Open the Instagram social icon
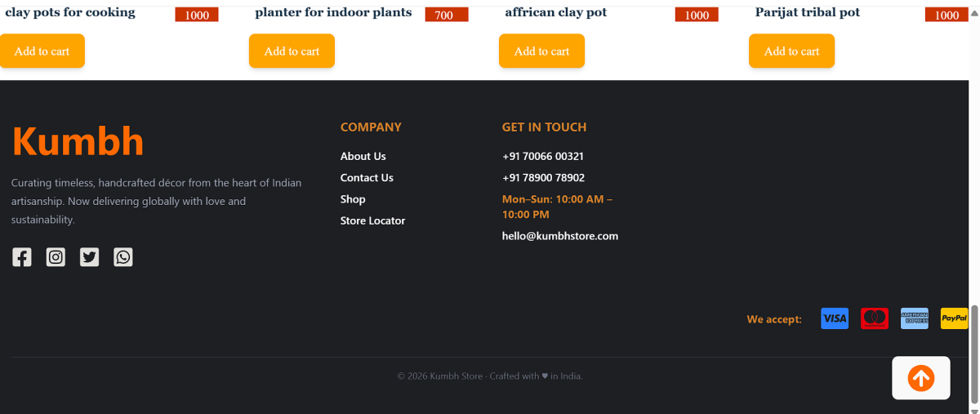Image resolution: width=980 pixels, height=414 pixels. (x=56, y=257)
